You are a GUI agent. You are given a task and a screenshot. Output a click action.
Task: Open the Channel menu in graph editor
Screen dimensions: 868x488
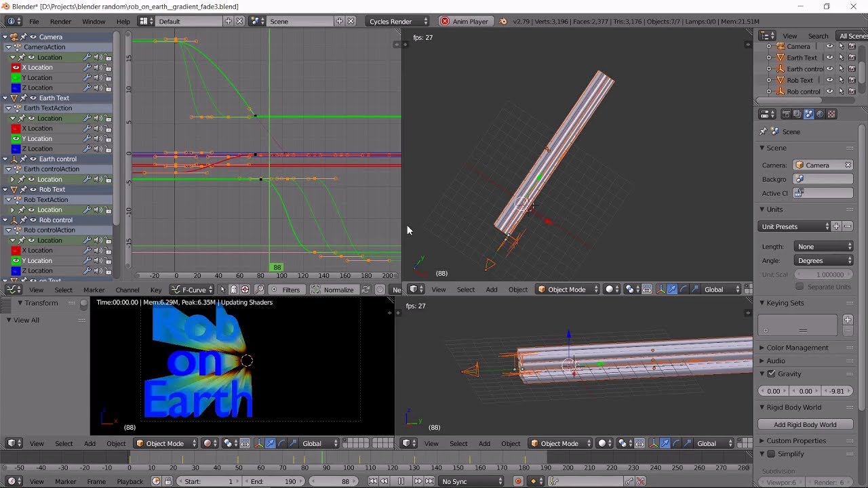click(x=127, y=289)
